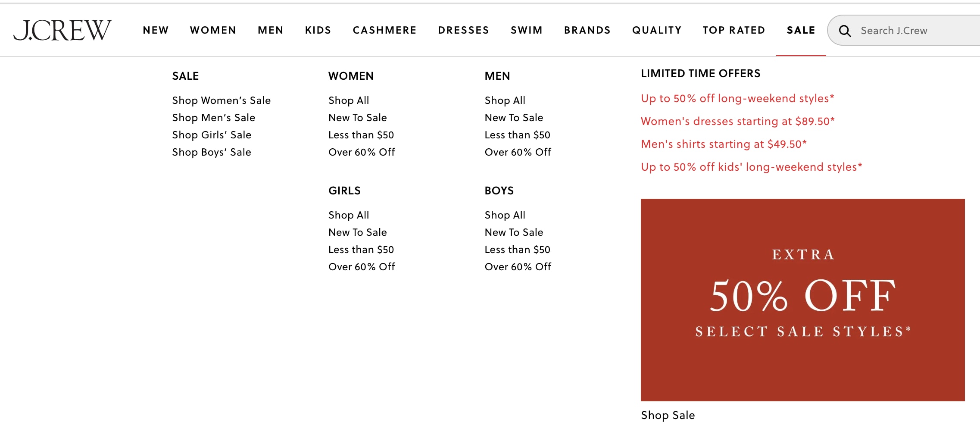Open the BRANDS navigation menu
980x444 pixels.
[587, 30]
